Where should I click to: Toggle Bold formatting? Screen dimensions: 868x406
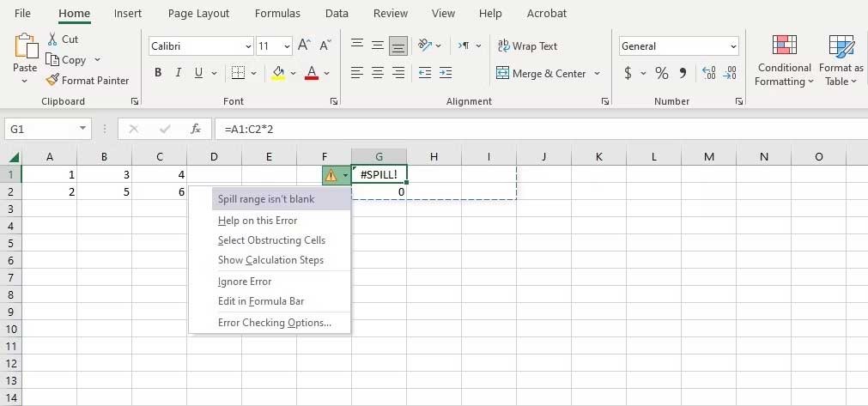(x=158, y=73)
